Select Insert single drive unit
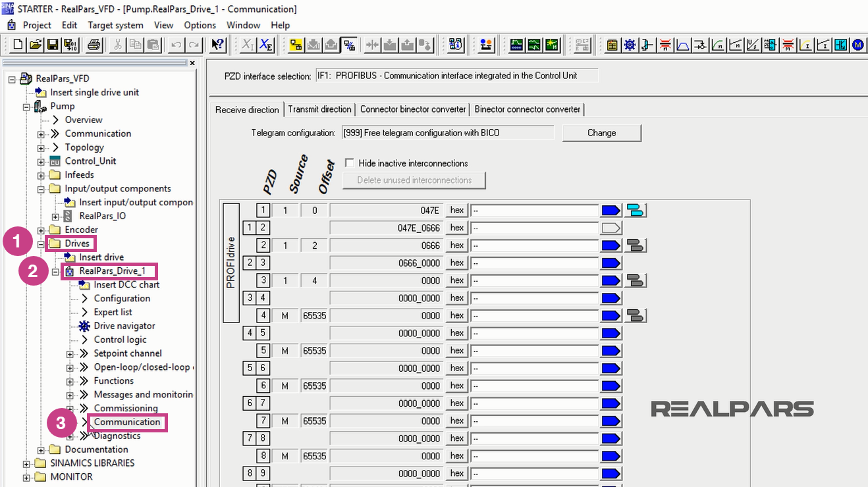The height and width of the screenshot is (487, 868). (x=94, y=93)
